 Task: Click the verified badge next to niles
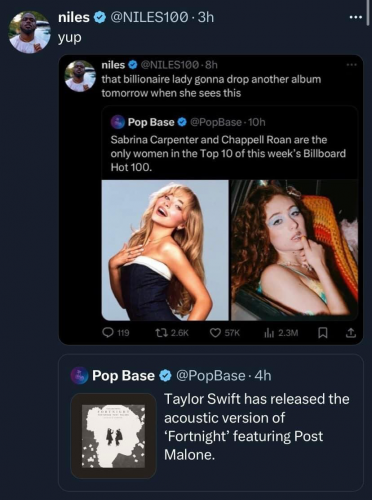click(99, 17)
